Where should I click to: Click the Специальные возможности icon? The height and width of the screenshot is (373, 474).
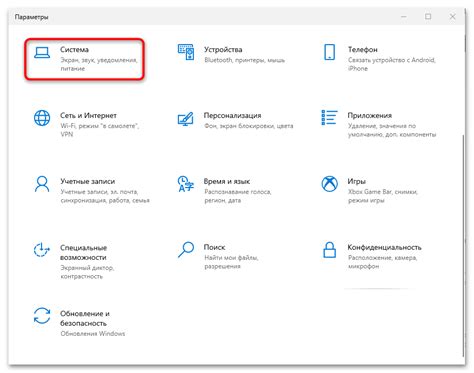point(42,250)
